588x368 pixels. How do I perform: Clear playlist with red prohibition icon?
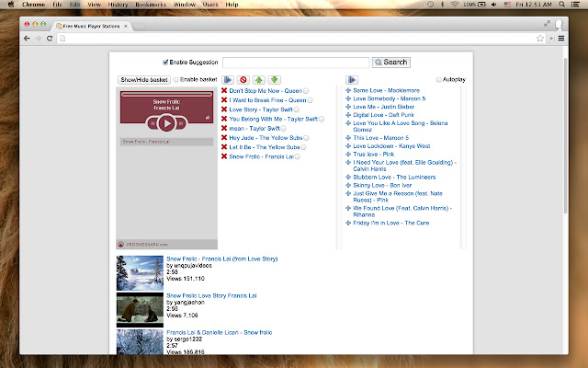coord(243,80)
